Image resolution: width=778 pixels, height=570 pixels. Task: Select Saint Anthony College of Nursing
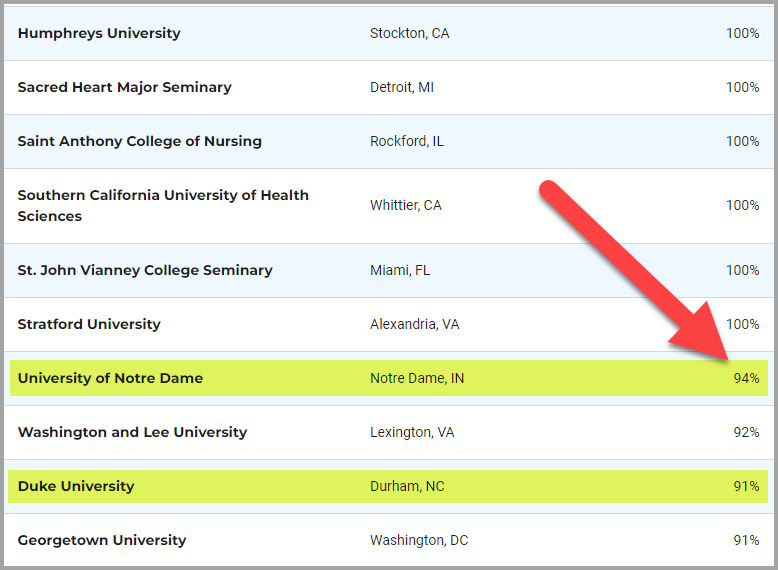(x=139, y=141)
